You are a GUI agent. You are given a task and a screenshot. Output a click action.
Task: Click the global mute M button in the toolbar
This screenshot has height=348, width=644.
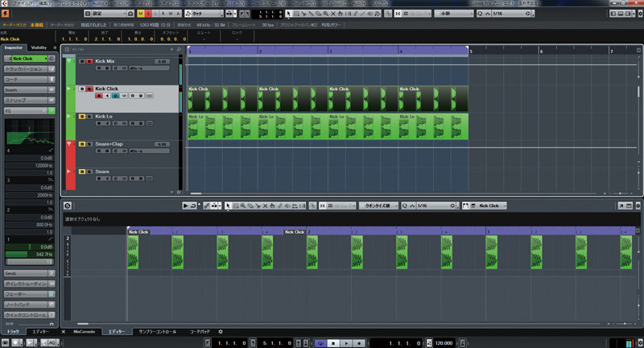point(140,14)
